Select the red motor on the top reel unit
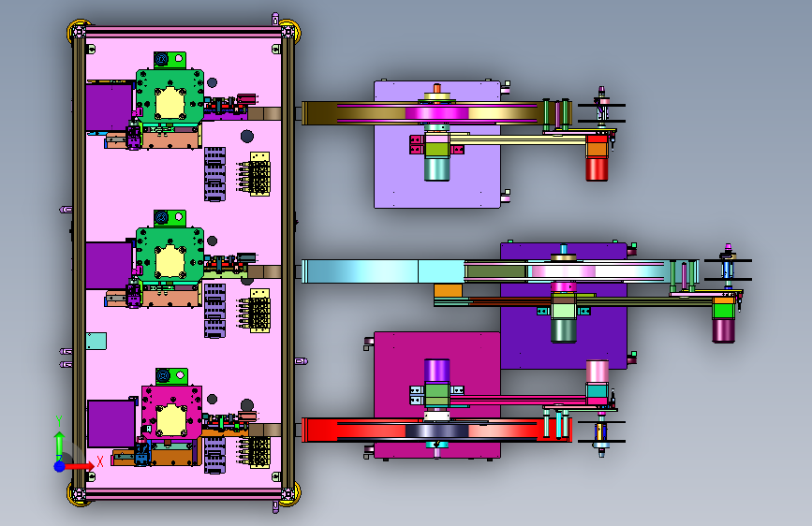Viewport: 812px width, 526px height. click(x=597, y=169)
